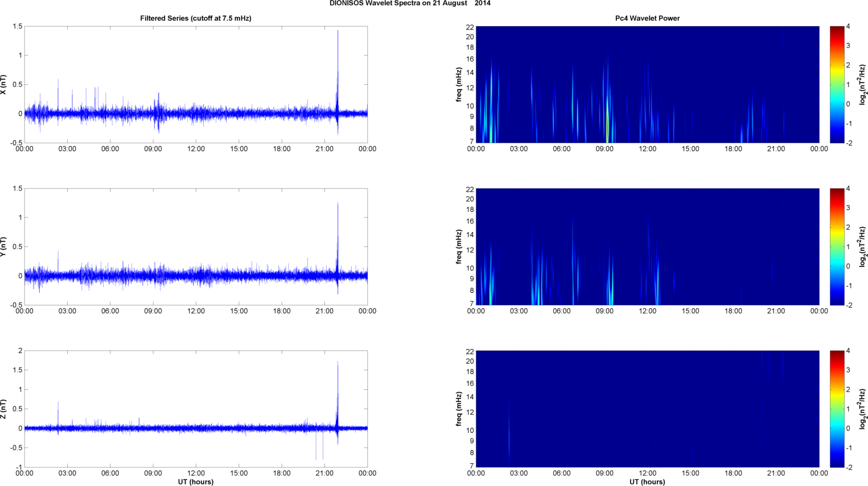Click the 'DIONISOS Wavelet Spectra' figure title
868x486 pixels.
(410, 3)
